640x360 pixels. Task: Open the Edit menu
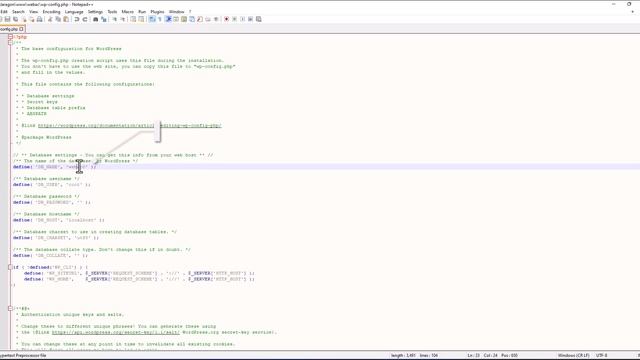(4, 12)
